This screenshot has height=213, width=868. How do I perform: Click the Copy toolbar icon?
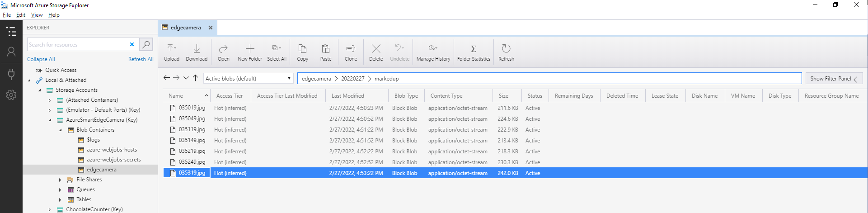pos(302,52)
